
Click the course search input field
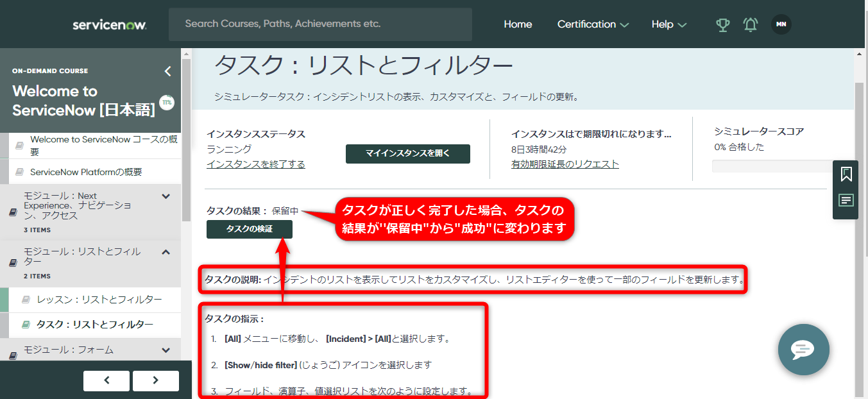pyautogui.click(x=320, y=24)
